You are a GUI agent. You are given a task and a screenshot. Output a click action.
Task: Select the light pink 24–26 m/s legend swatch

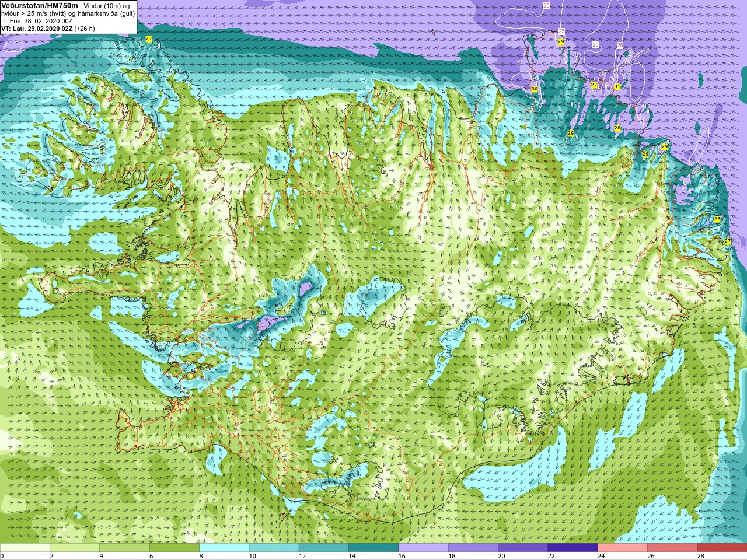click(x=623, y=548)
